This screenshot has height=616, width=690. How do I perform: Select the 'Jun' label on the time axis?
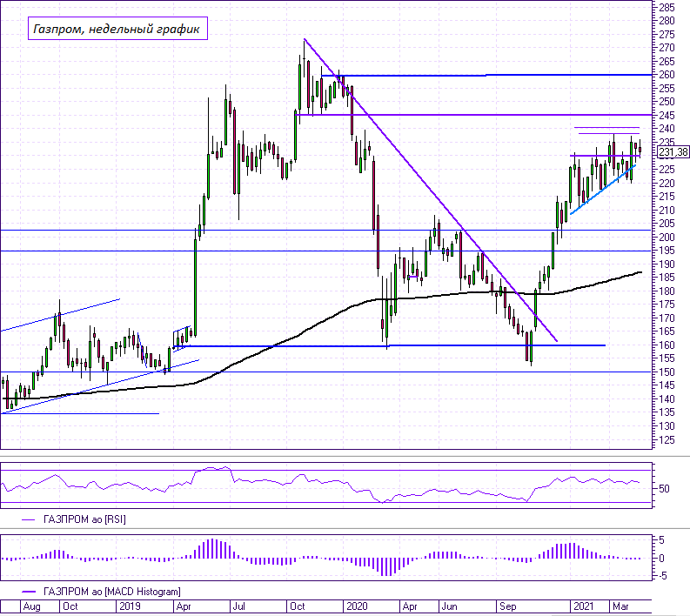[449, 606]
